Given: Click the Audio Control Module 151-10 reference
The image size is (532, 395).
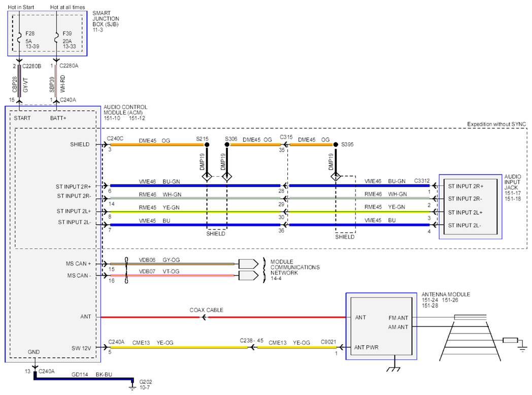Looking at the screenshot, I should tap(112, 118).
